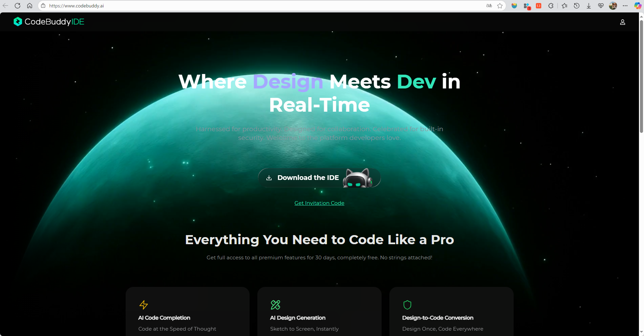Follow the Get Invitation Code link
Viewport: 644px width, 336px height.
tap(319, 203)
